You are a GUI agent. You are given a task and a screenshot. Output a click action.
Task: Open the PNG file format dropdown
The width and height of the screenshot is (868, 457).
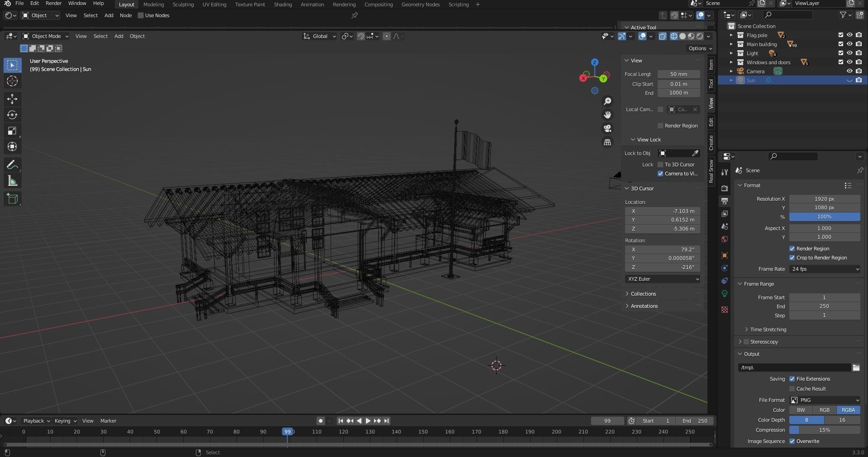tap(825, 400)
